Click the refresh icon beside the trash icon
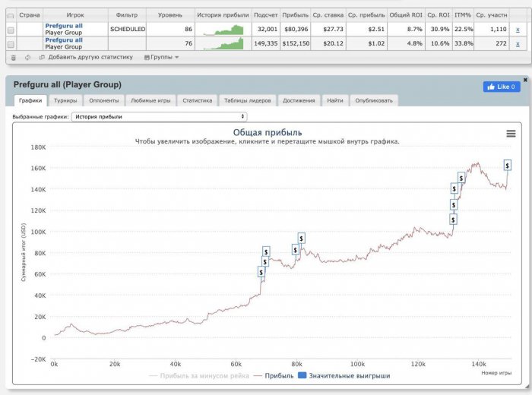 click(27, 57)
